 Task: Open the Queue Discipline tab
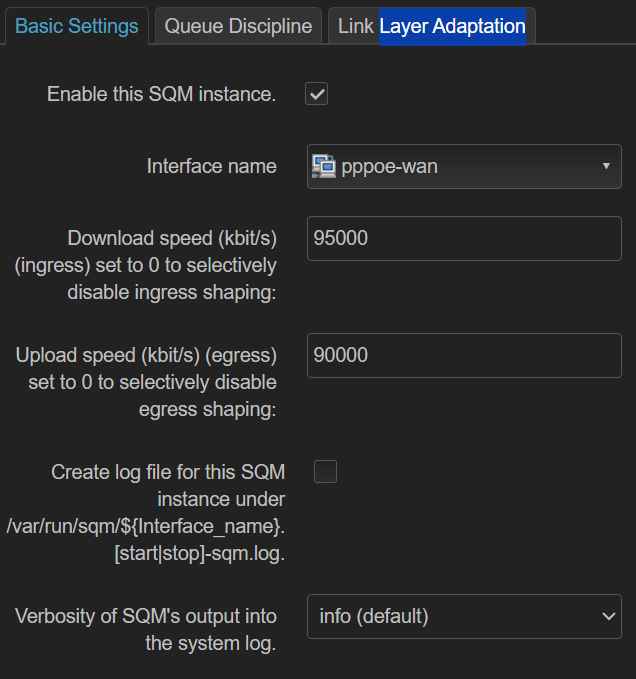point(238,26)
